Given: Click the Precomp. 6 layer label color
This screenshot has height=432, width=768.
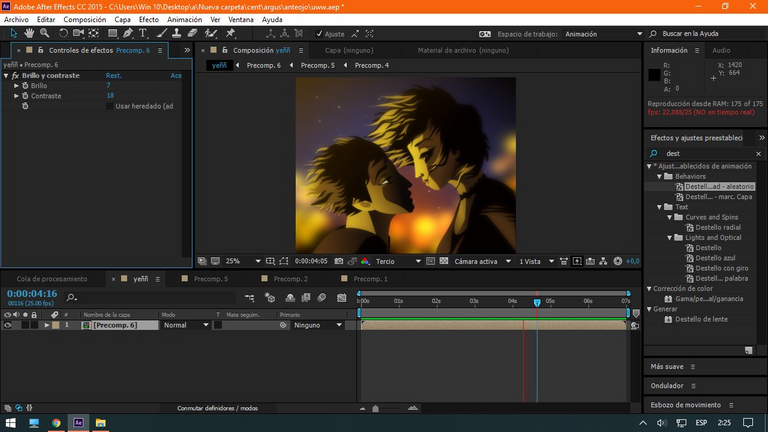Looking at the screenshot, I should point(56,325).
